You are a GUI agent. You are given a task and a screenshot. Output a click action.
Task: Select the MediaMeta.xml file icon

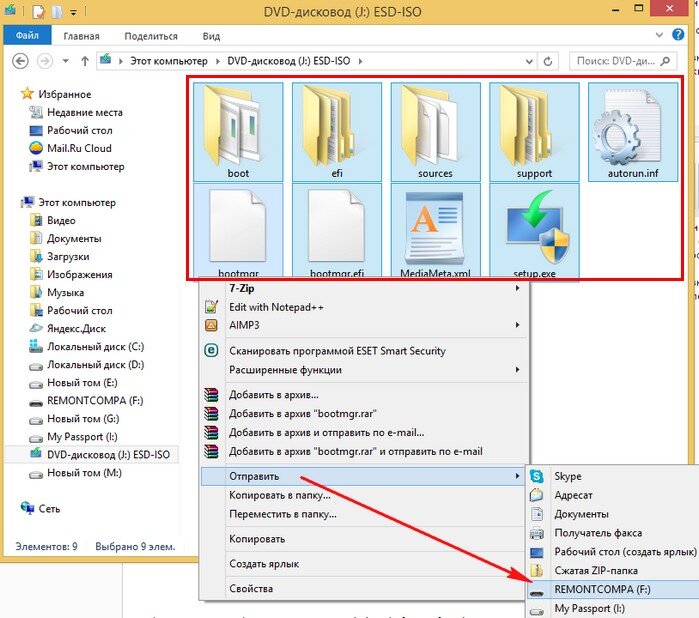point(435,227)
